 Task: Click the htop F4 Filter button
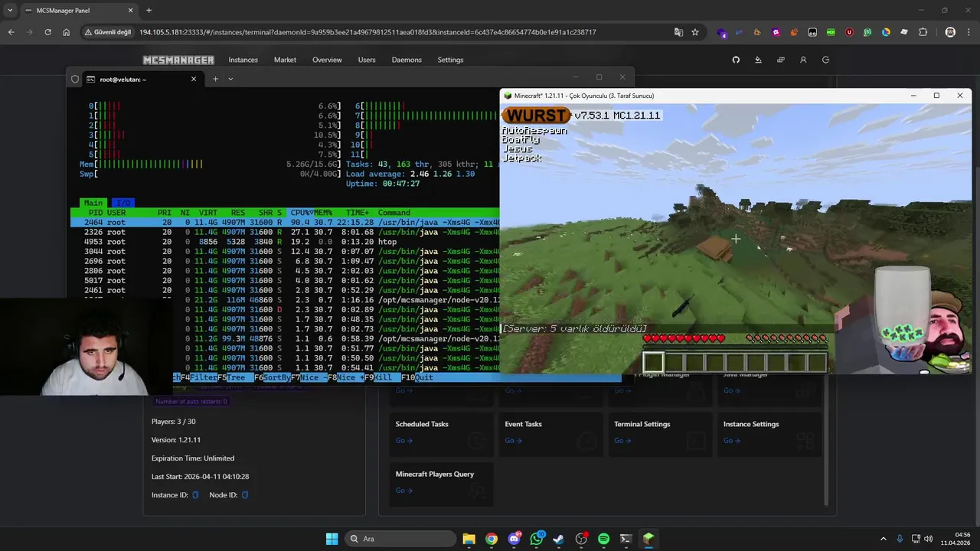(x=199, y=377)
